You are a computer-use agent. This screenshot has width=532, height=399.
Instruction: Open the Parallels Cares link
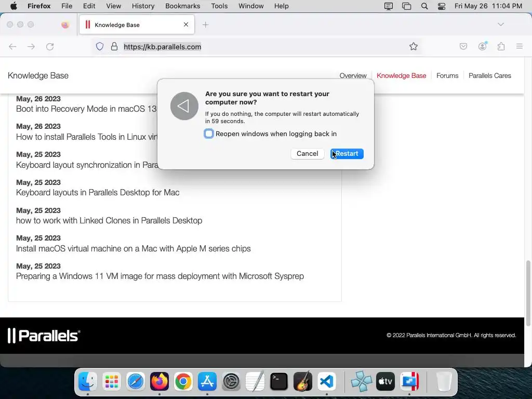tap(489, 76)
